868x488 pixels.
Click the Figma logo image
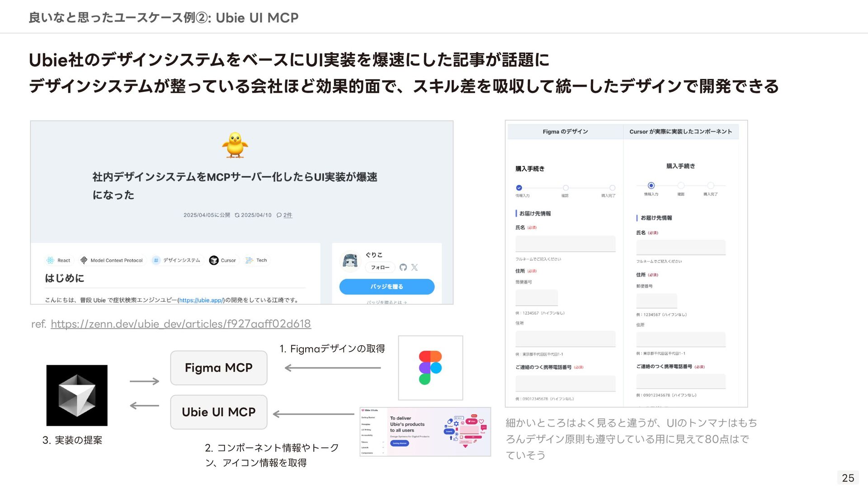pyautogui.click(x=430, y=368)
